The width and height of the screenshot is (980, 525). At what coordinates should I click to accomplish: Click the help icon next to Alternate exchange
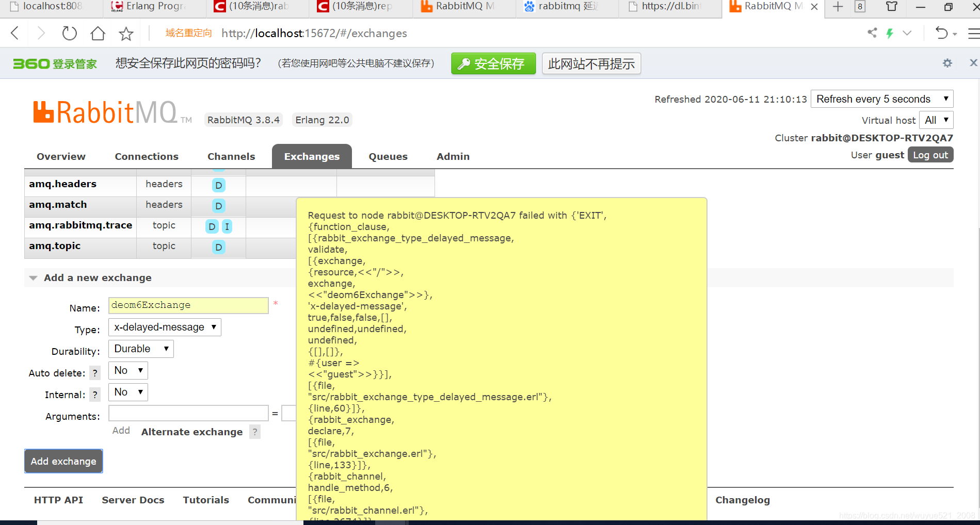point(254,432)
